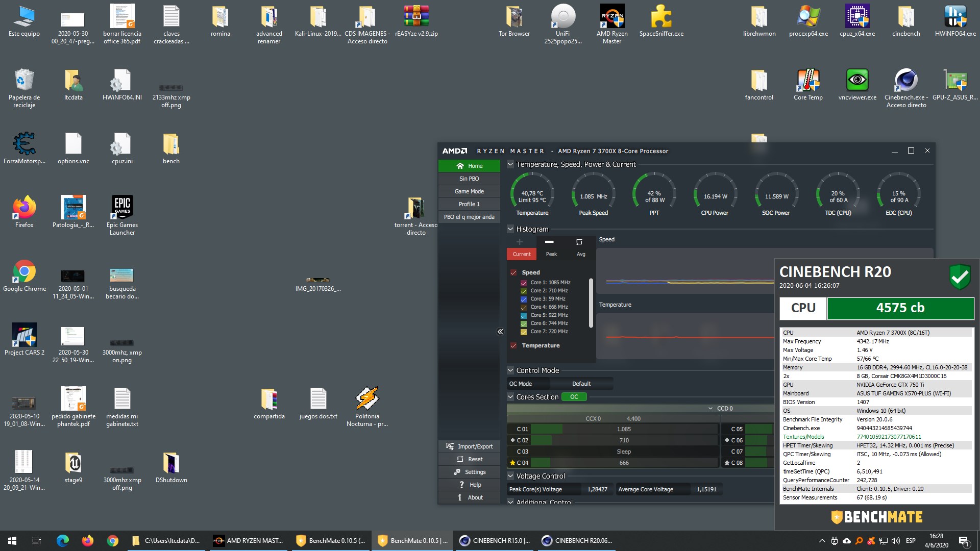Open the Tor Browser desktop icon

pos(514,22)
